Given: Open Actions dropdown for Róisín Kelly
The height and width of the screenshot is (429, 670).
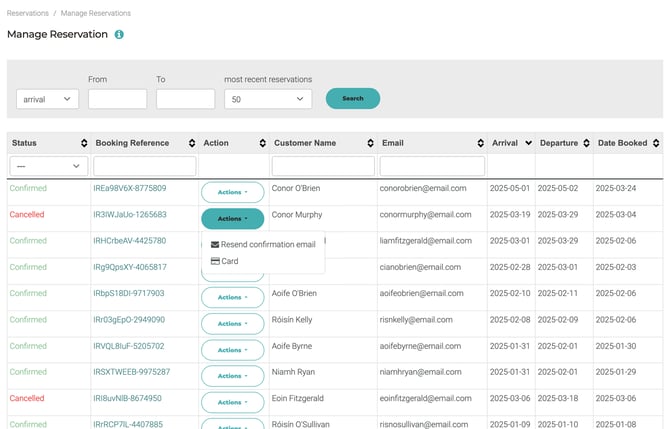Looking at the screenshot, I should click(x=232, y=324).
